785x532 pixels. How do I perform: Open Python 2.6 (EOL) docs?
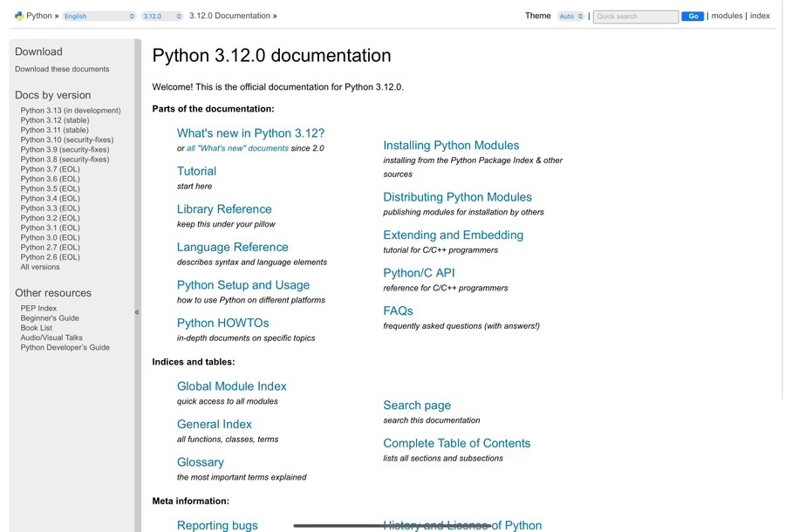click(50, 256)
